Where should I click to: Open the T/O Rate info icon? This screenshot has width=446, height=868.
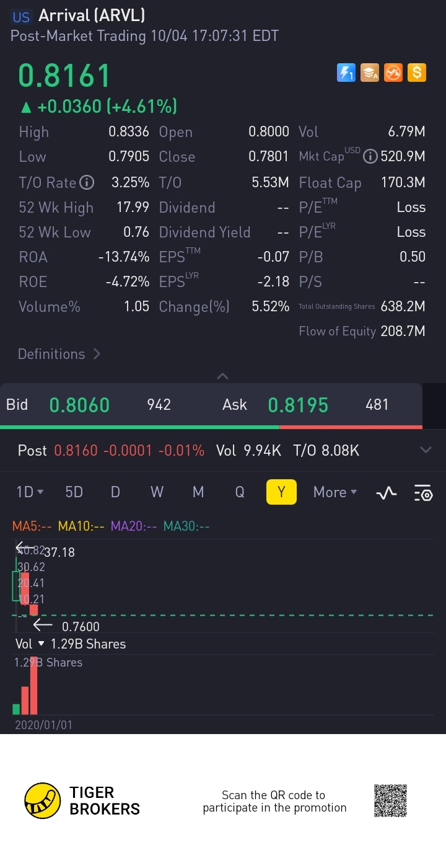pyautogui.click(x=87, y=182)
